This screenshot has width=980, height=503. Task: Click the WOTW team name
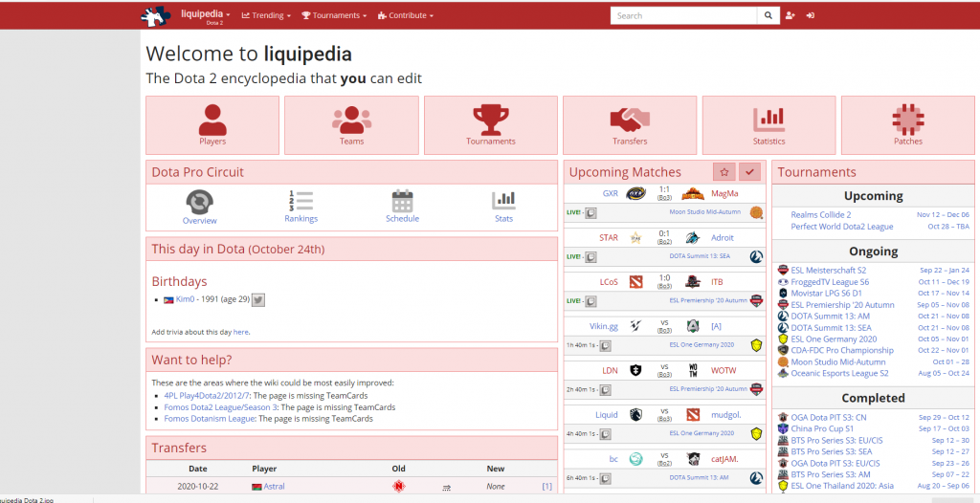point(724,370)
